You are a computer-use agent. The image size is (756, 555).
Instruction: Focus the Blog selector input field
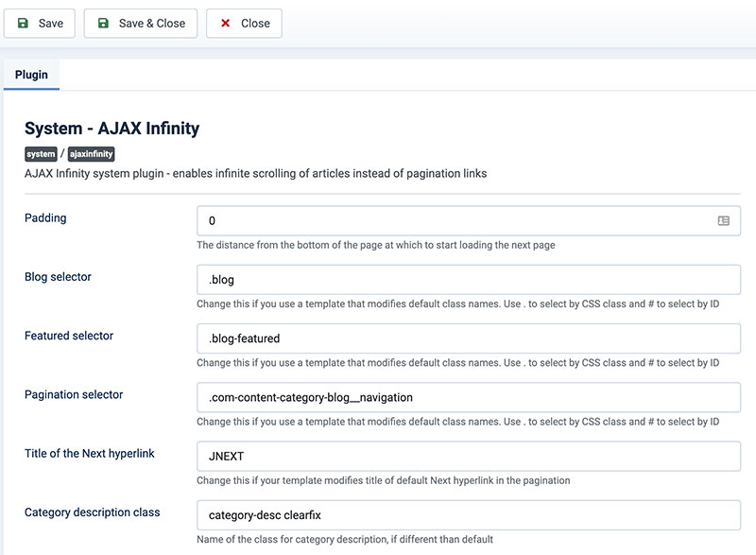pyautogui.click(x=469, y=280)
